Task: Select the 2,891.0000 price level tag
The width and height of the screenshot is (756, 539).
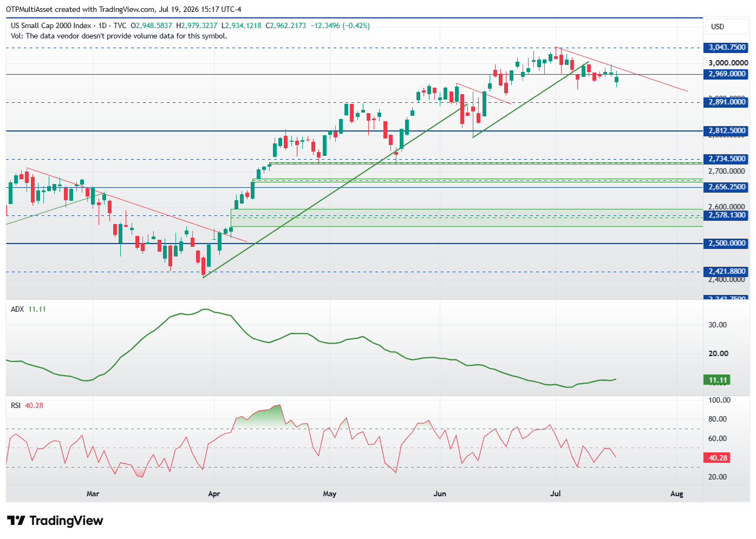Action: click(726, 102)
